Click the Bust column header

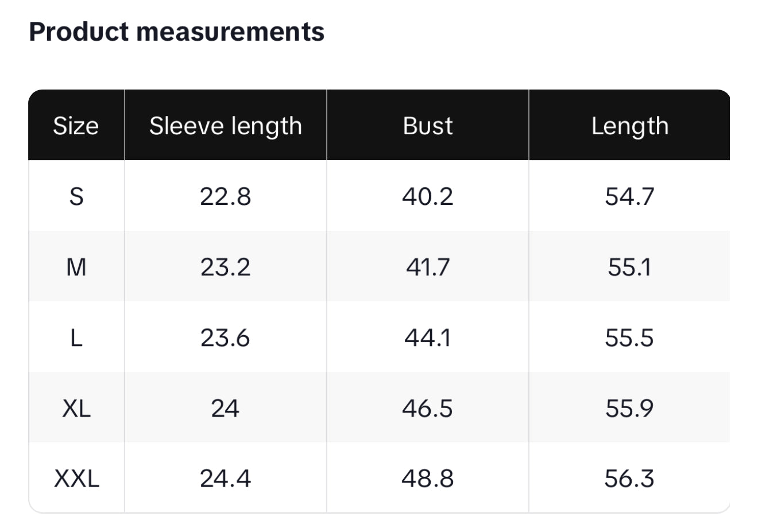coord(428,126)
